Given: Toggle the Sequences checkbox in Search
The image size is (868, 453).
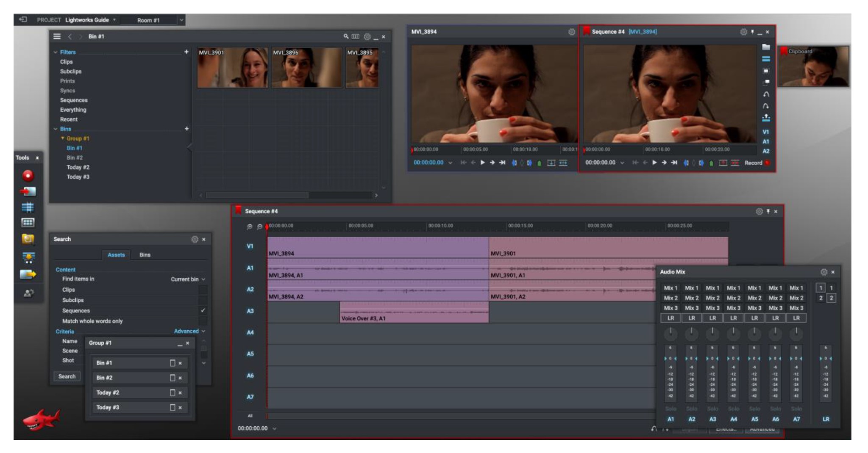Looking at the screenshot, I should (x=203, y=310).
